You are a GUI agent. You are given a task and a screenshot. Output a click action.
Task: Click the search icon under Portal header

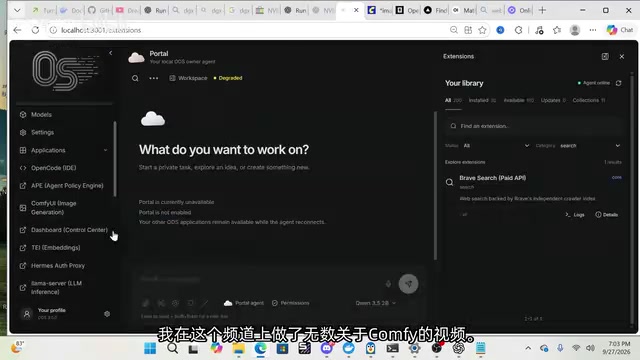tap(135, 78)
